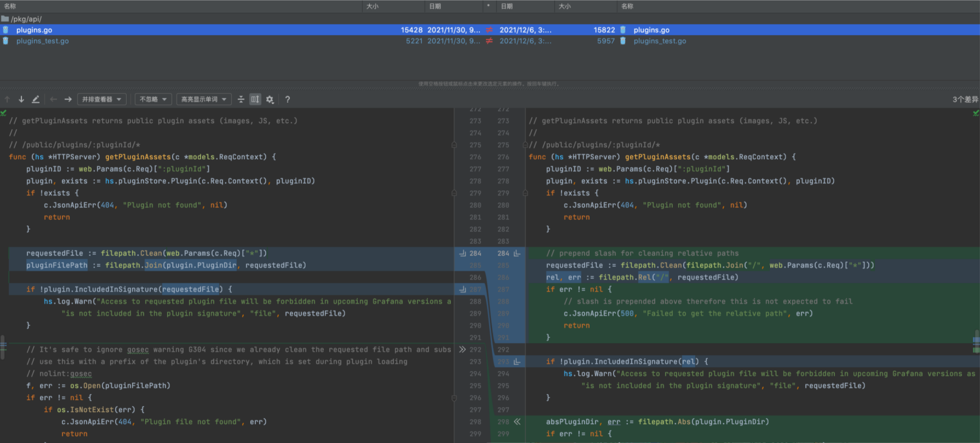Go to next file with right arrow
This screenshot has width=980, height=443.
(68, 99)
